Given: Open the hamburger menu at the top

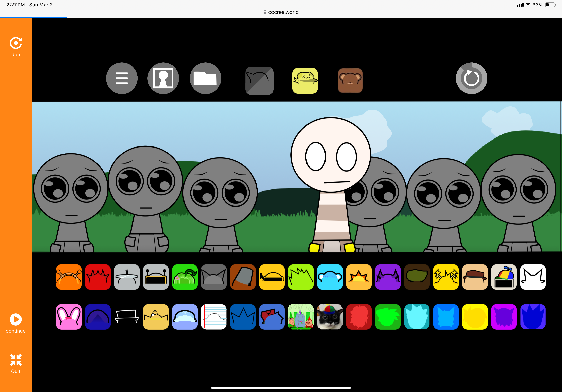Looking at the screenshot, I should click(122, 78).
